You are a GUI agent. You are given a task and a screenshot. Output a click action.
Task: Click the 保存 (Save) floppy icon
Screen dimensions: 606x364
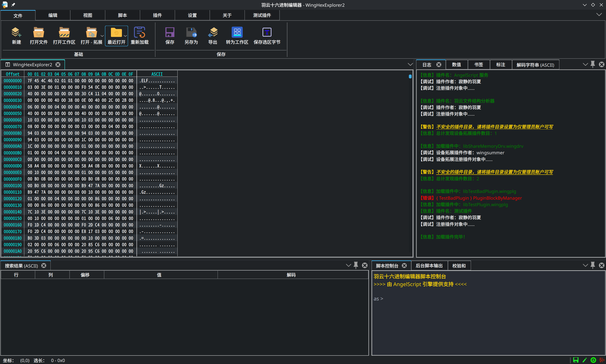tap(170, 32)
